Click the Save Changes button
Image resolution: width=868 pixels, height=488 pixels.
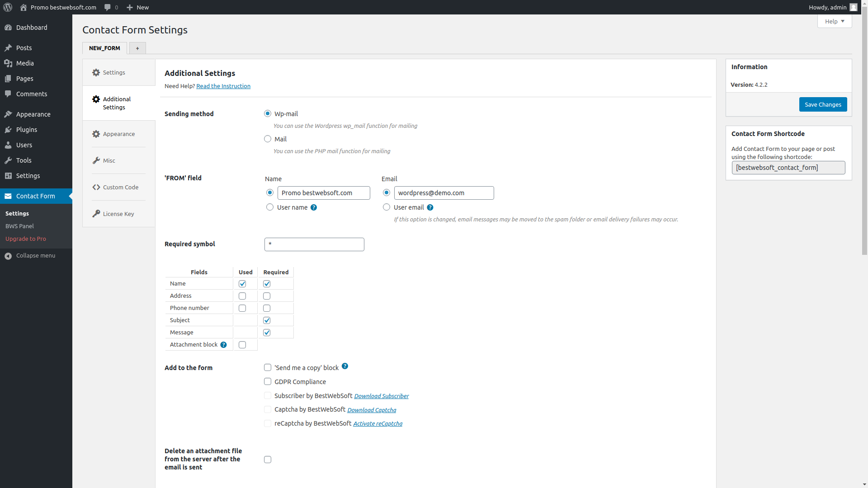tap(823, 104)
